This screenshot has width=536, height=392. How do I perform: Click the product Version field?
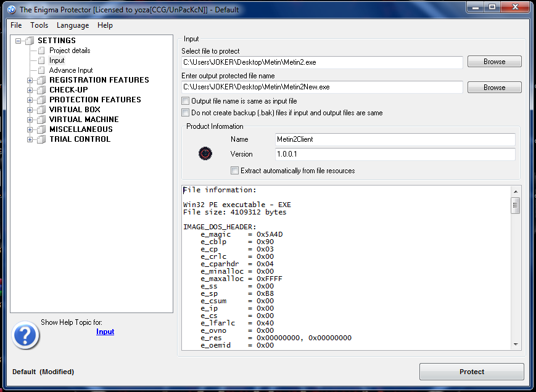coord(395,154)
